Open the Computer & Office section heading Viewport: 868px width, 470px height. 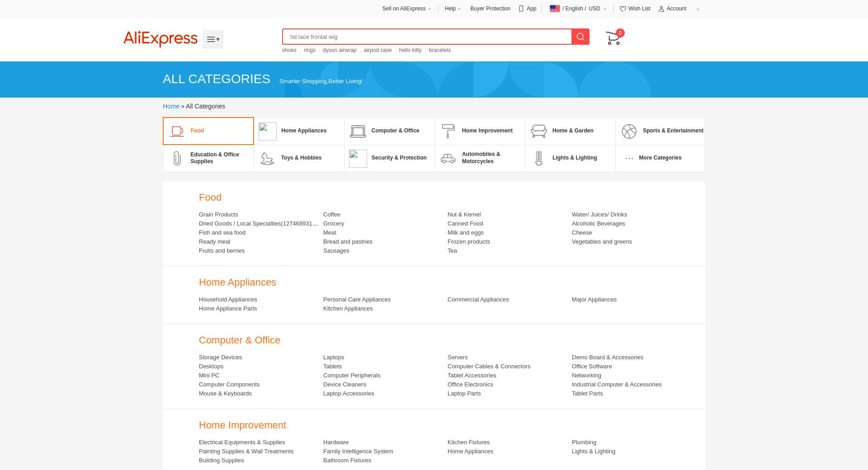tap(240, 340)
